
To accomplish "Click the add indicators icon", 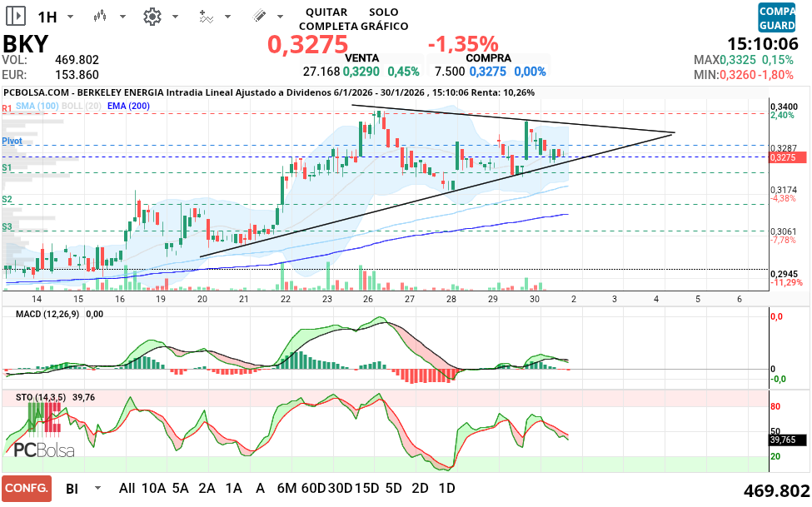I will pyautogui.click(x=206, y=16).
